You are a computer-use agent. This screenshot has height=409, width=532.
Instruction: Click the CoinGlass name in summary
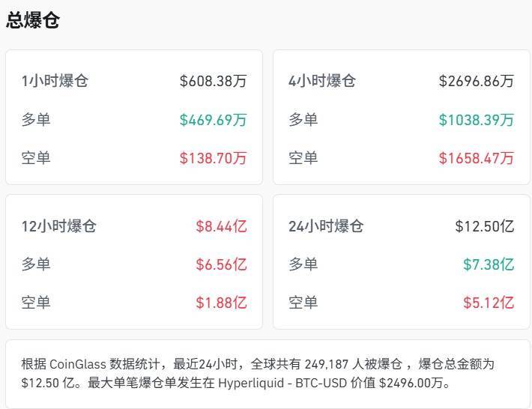click(x=78, y=364)
